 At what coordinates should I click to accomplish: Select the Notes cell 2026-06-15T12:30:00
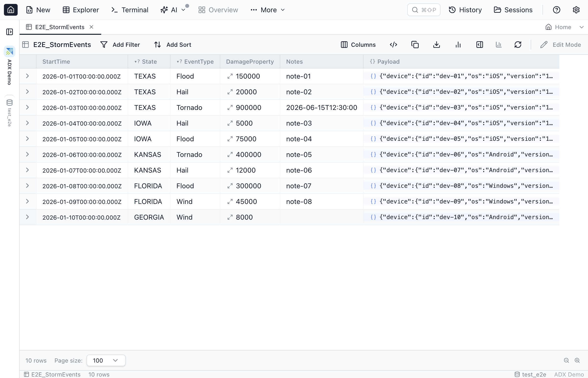point(321,107)
